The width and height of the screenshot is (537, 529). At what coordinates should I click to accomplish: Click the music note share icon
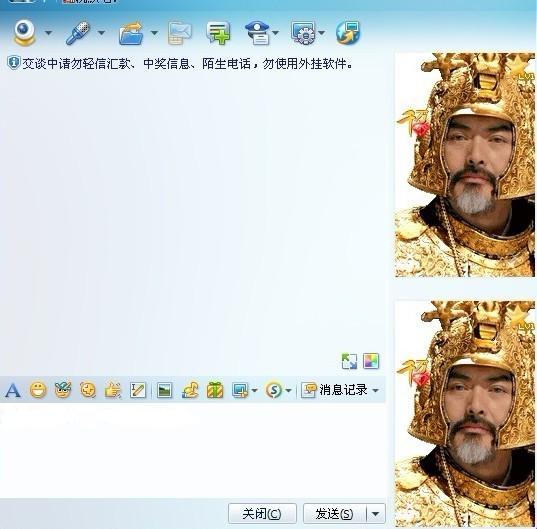190,390
